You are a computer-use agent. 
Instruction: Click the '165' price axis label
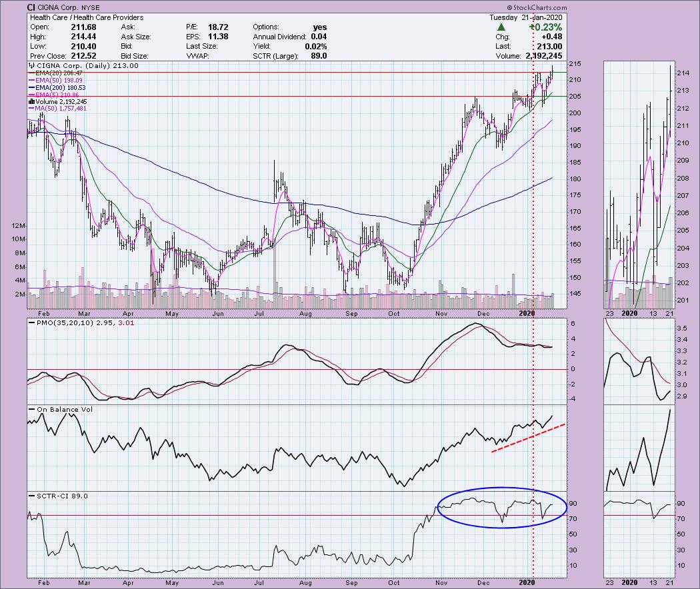575,228
